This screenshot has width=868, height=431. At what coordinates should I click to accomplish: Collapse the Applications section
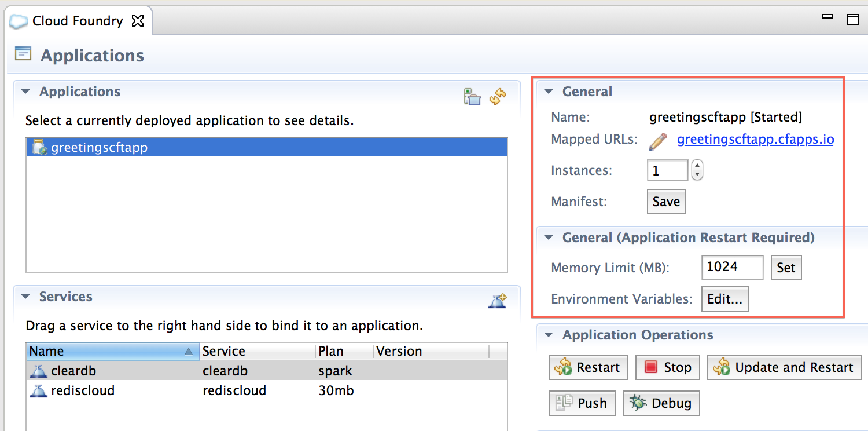coord(25,92)
